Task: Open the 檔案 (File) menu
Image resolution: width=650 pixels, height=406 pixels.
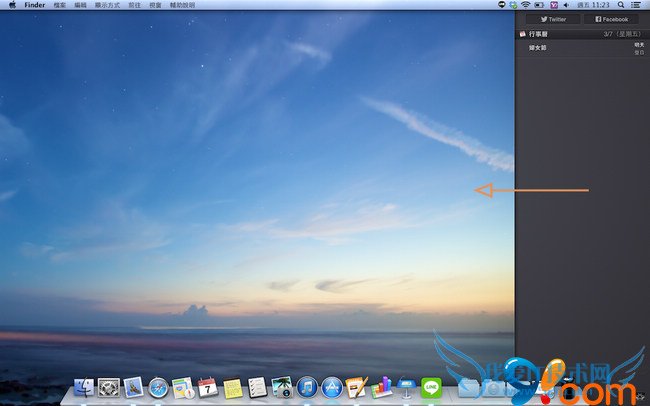Action: click(x=60, y=5)
